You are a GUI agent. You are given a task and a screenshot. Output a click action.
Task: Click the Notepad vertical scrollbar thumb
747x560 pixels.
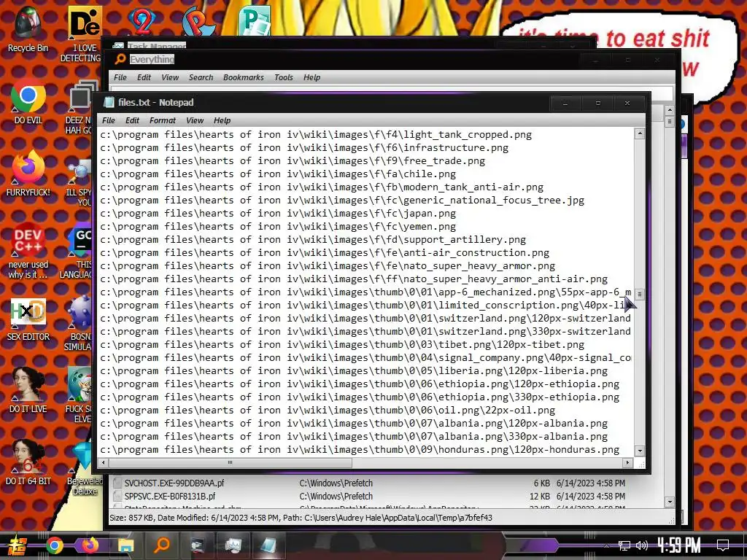pyautogui.click(x=640, y=295)
